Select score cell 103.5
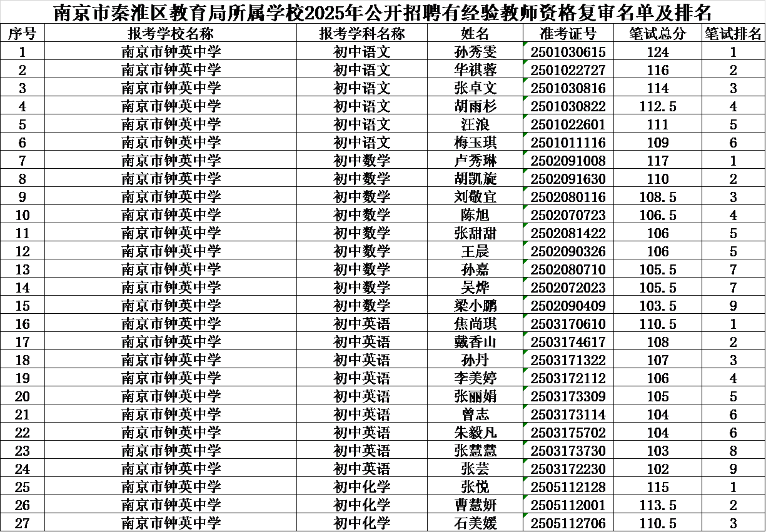Viewport: 766px width, 532px height. tap(658, 306)
